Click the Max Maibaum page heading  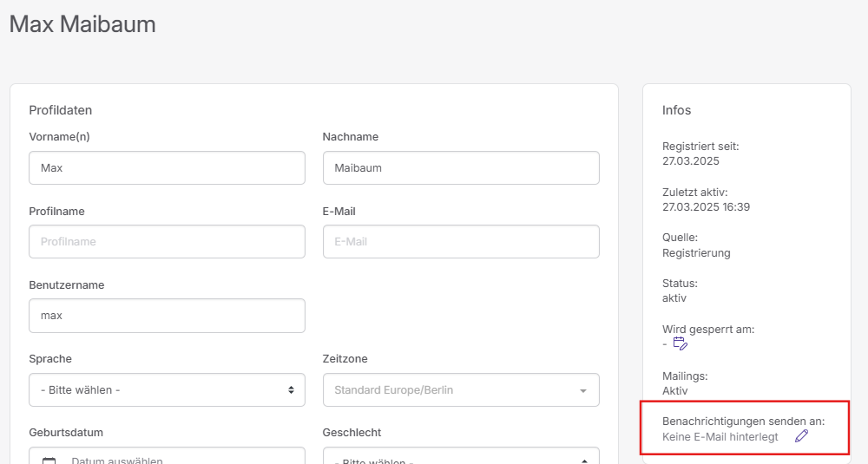82,24
